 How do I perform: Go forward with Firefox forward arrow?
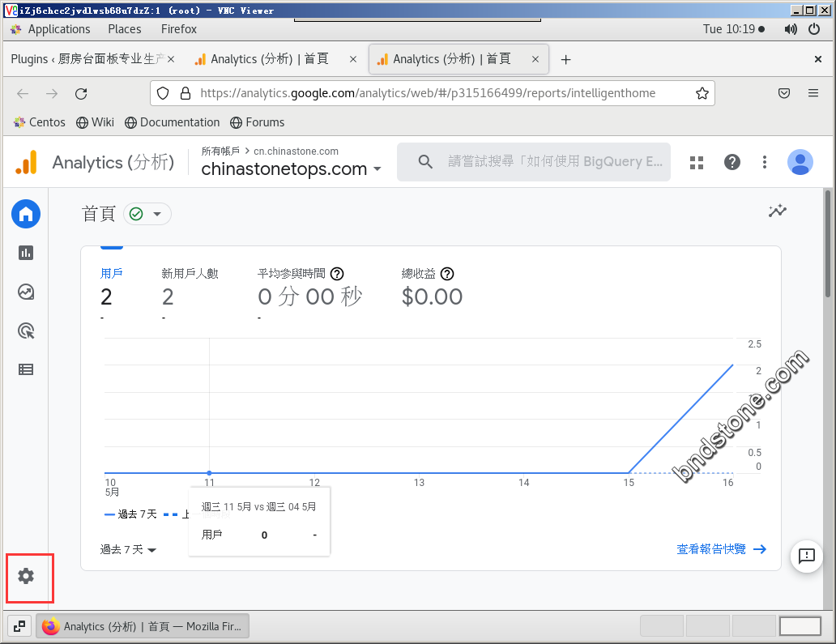tap(52, 94)
